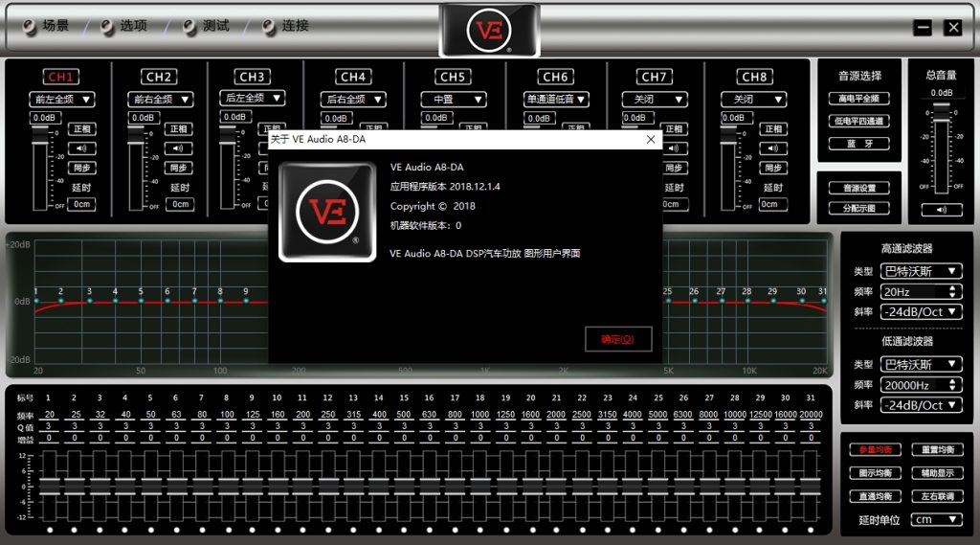Screen dimensions: 980x545
Task: Select 高电平全频 audio source
Action: 859,99
